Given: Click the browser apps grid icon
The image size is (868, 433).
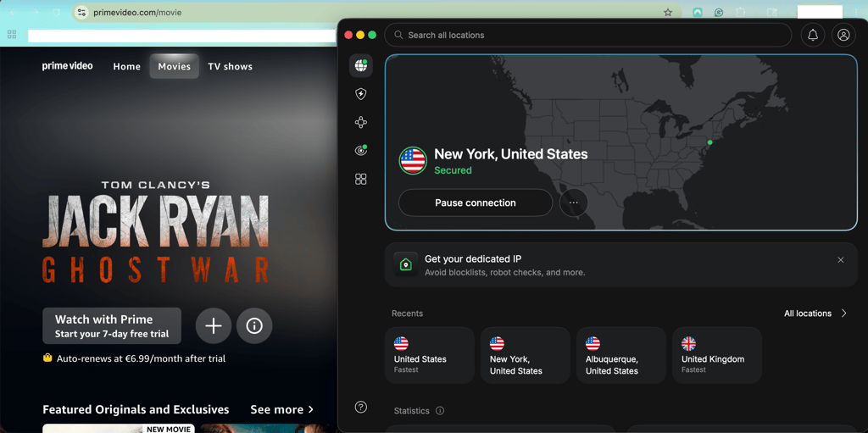Looking at the screenshot, I should 12,35.
